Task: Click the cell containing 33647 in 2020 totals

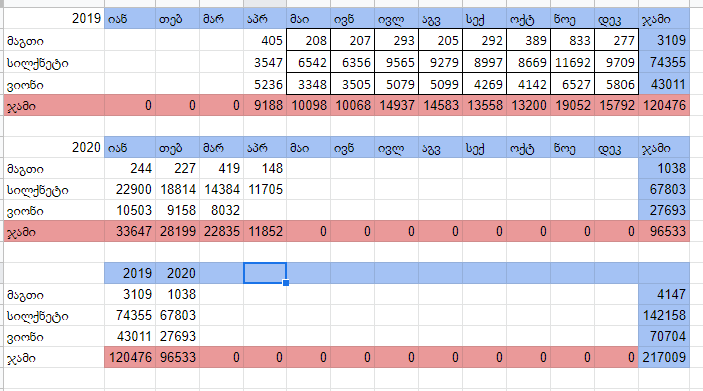Action: (x=130, y=231)
